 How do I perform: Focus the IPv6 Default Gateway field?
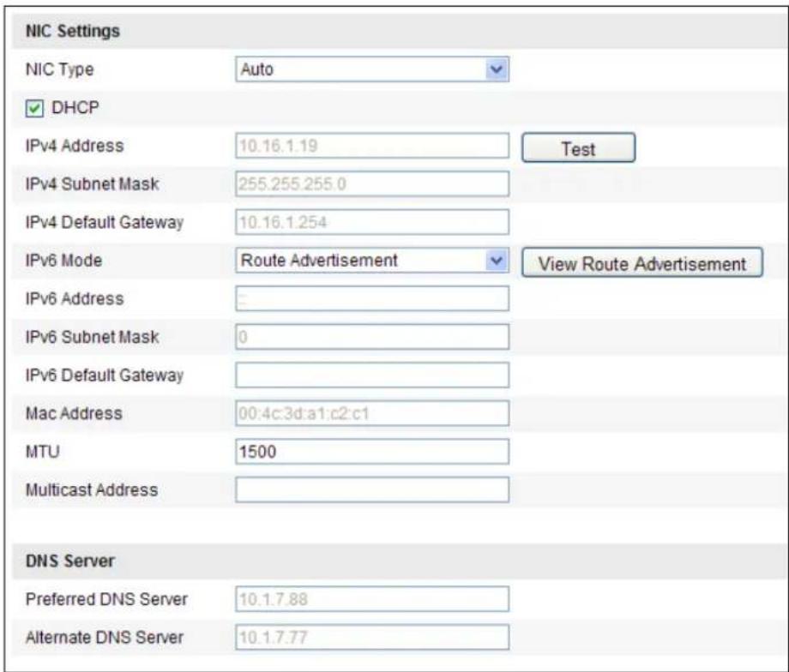(x=372, y=375)
